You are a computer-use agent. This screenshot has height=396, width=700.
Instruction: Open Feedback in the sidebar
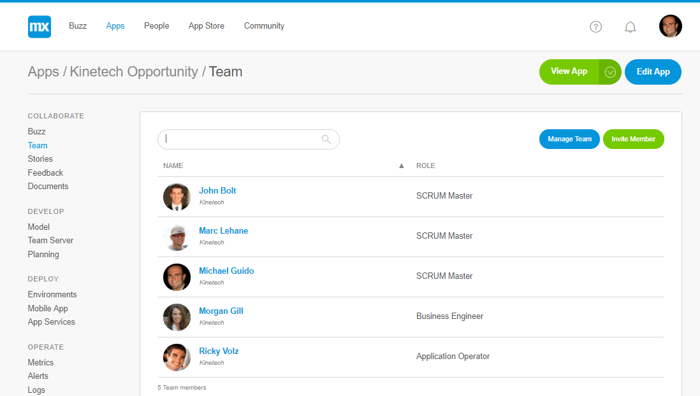pos(45,173)
